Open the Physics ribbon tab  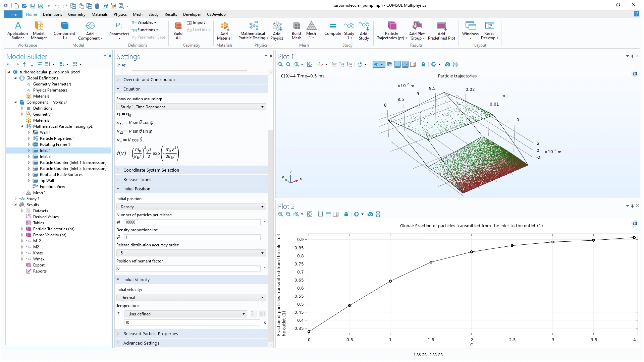tap(120, 14)
